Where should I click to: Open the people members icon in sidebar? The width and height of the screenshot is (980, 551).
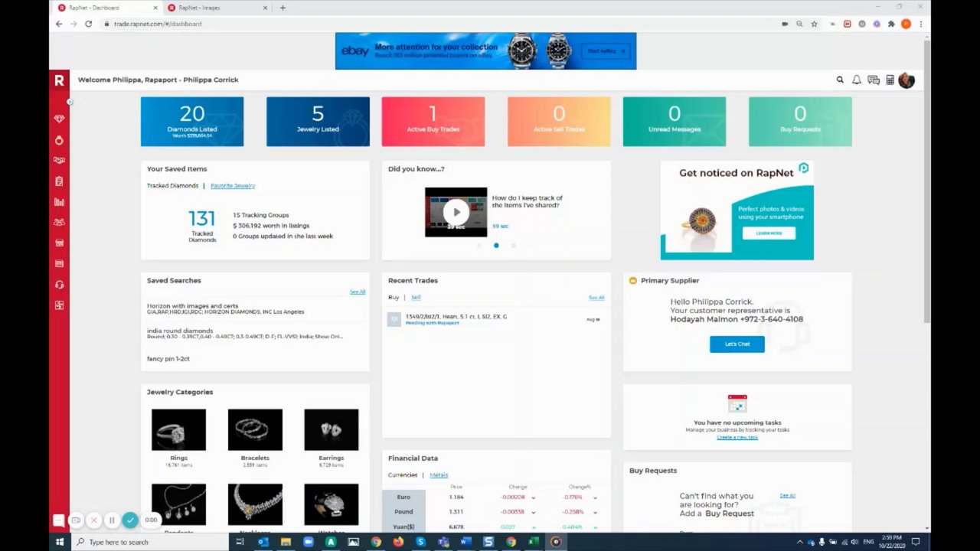coord(59,223)
